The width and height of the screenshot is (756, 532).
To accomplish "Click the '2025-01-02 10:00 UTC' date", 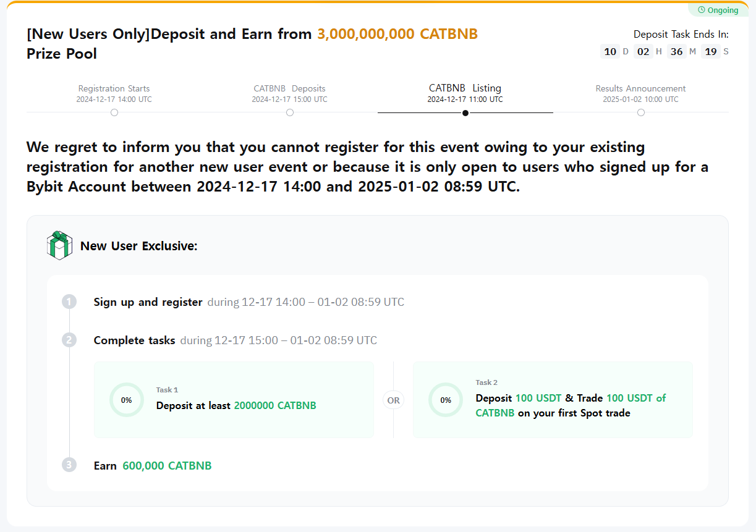I will (x=640, y=99).
